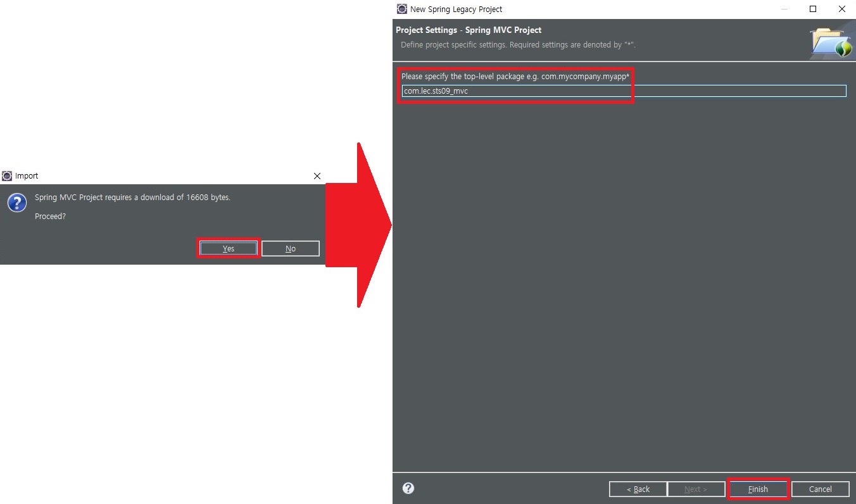Viewport: 856px width, 504px height.
Task: Open help via the question mark icon
Action: click(408, 488)
